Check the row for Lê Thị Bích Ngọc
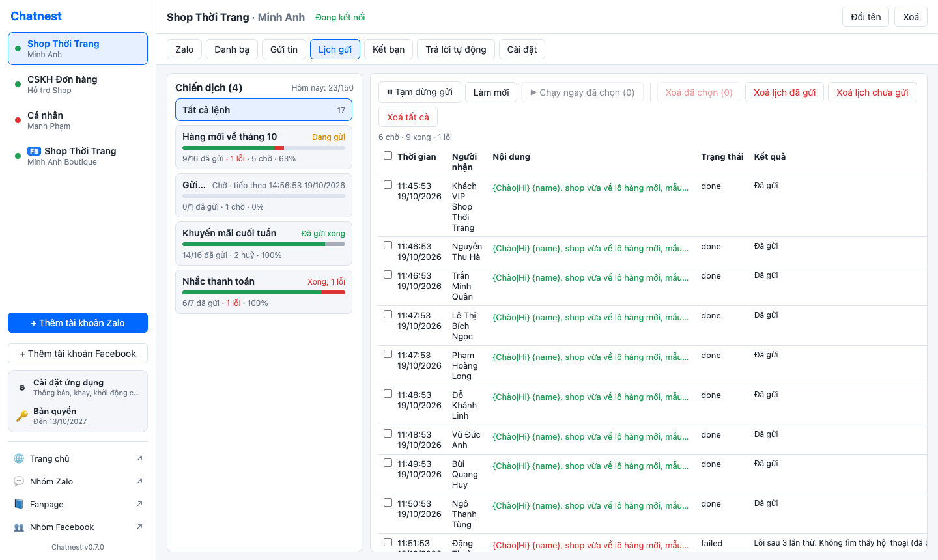This screenshot has height=560, width=938. point(388,315)
